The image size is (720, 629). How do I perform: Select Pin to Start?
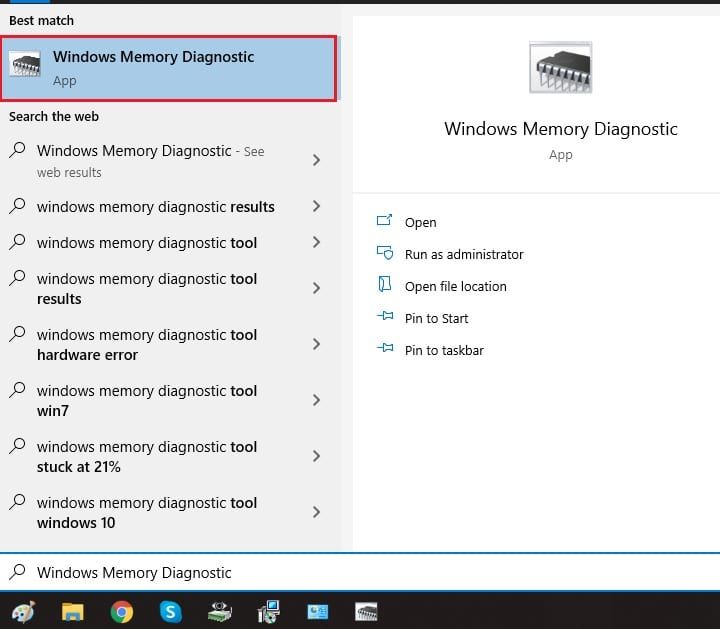pos(436,319)
